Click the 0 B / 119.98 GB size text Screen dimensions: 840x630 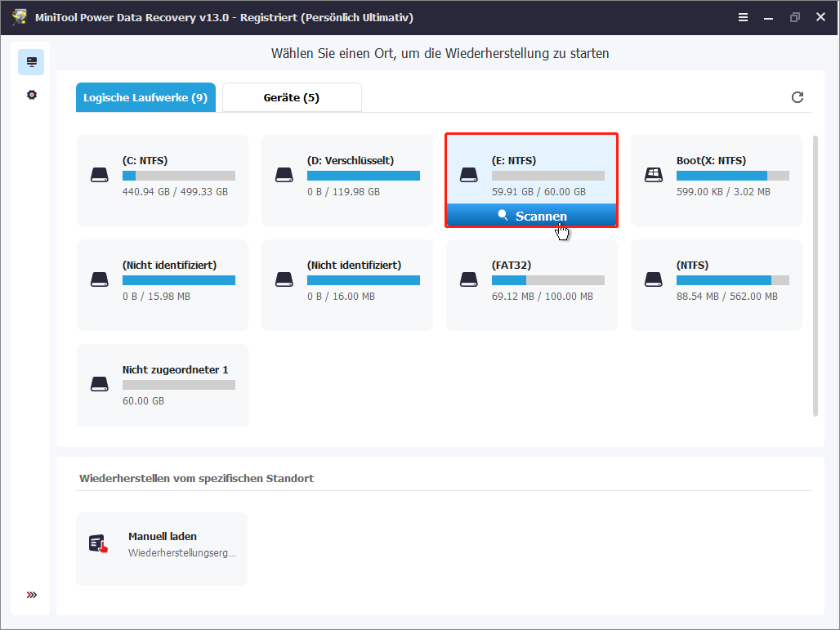(343, 191)
